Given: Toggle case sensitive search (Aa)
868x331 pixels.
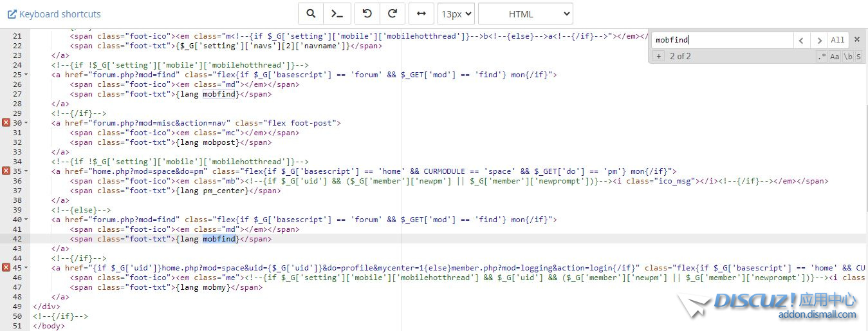Looking at the screenshot, I should (835, 57).
